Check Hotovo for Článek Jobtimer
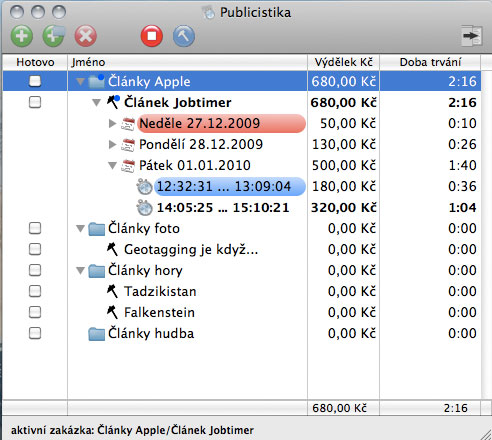Viewport: 492px width, 440px height. [35, 102]
